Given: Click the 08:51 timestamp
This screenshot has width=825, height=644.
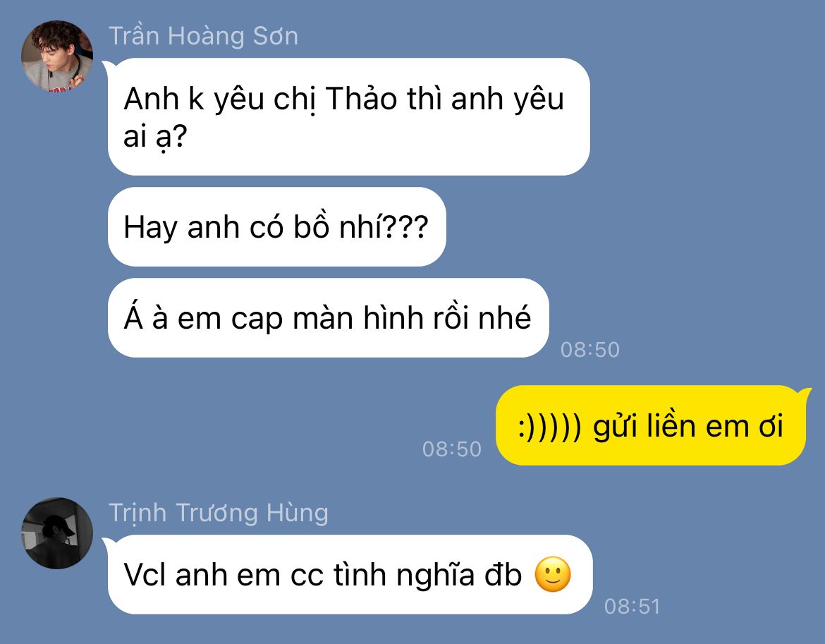Looking at the screenshot, I should pyautogui.click(x=632, y=607).
